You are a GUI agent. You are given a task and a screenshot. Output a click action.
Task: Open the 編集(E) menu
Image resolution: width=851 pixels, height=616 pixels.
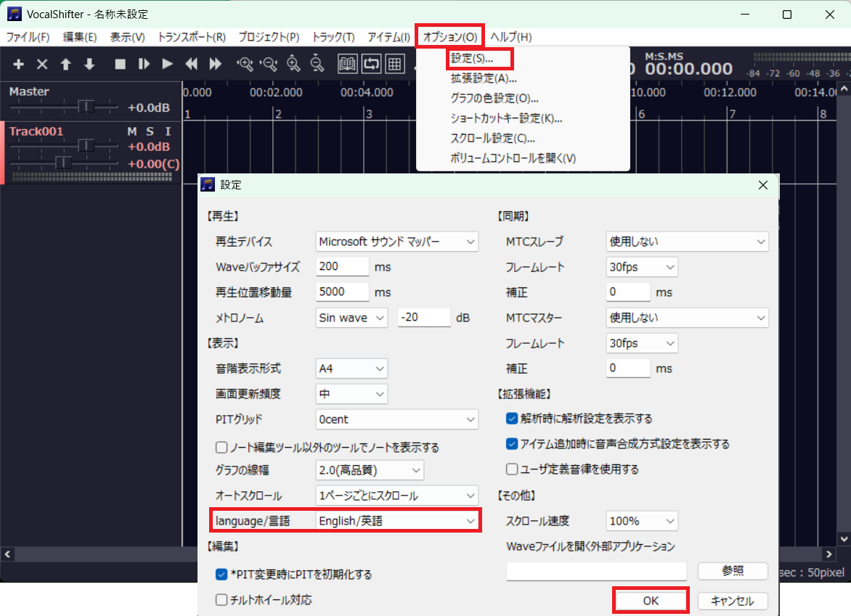click(80, 37)
